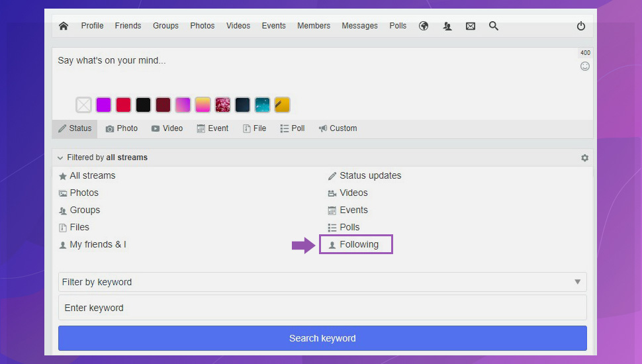The height and width of the screenshot is (364, 642).
Task: Select the Event post tab
Action: 212,128
